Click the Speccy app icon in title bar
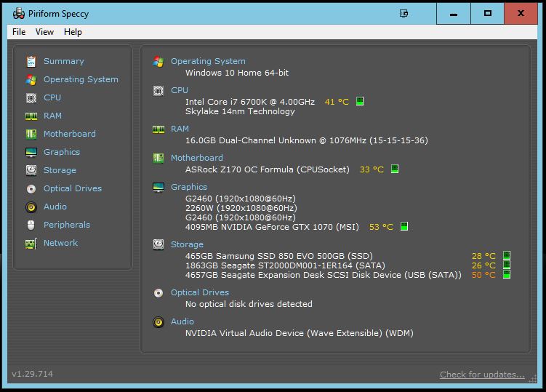Screen dimensions: 546x392 (x=19, y=14)
